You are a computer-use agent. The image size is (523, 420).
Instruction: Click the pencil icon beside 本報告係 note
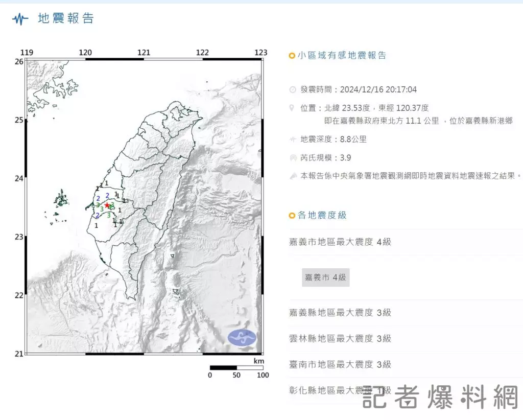(x=293, y=176)
